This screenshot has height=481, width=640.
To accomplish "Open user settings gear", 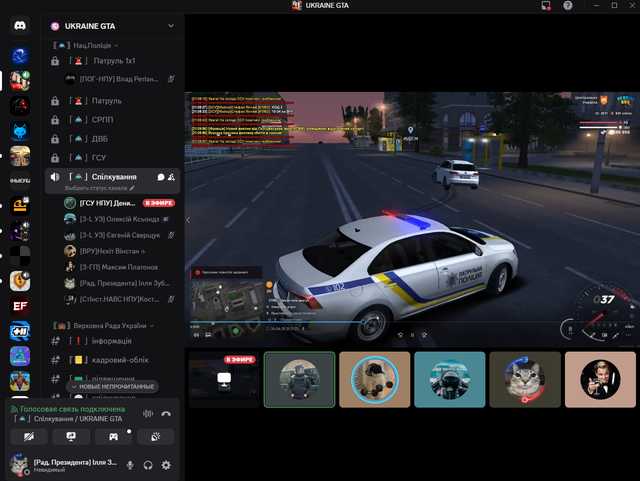I will pos(166,465).
